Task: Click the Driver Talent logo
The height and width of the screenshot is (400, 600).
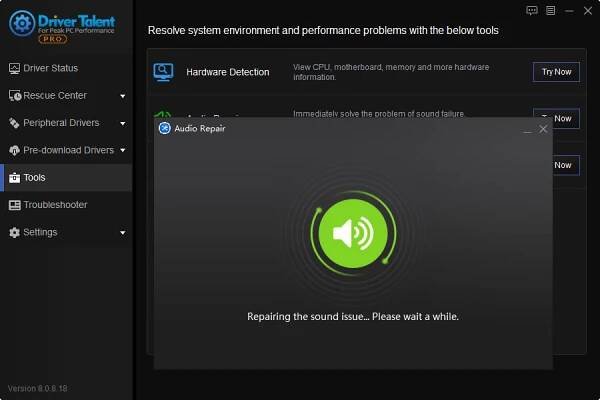Action: coord(22,23)
